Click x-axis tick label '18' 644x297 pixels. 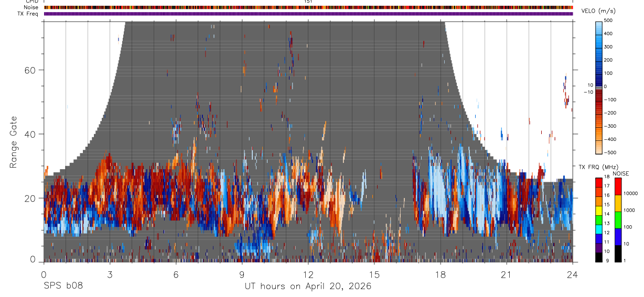[x=440, y=275]
